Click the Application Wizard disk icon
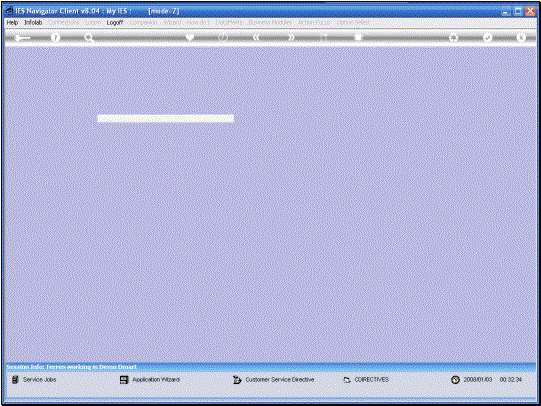Image resolution: width=541 pixels, height=406 pixels. point(124,380)
